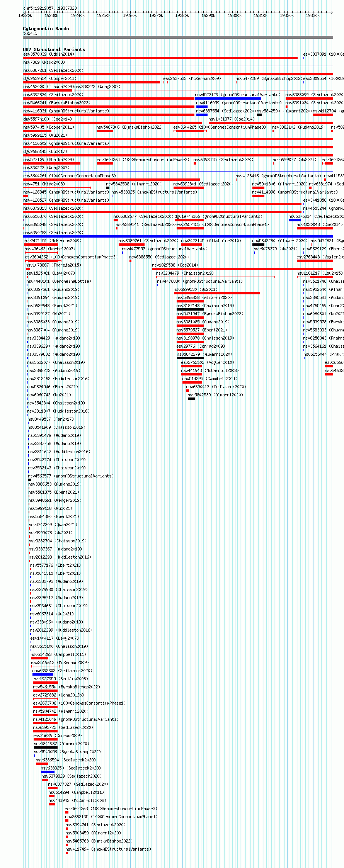Select nsv4117494 gnomAD variant
This screenshot has width=344, height=868.
pos(108,849)
